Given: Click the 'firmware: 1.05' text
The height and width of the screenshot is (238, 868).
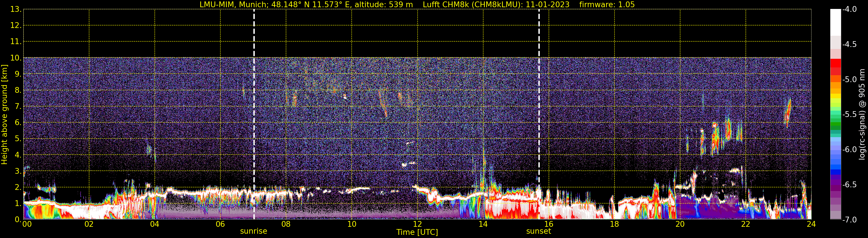Looking at the screenshot, I should [607, 5].
